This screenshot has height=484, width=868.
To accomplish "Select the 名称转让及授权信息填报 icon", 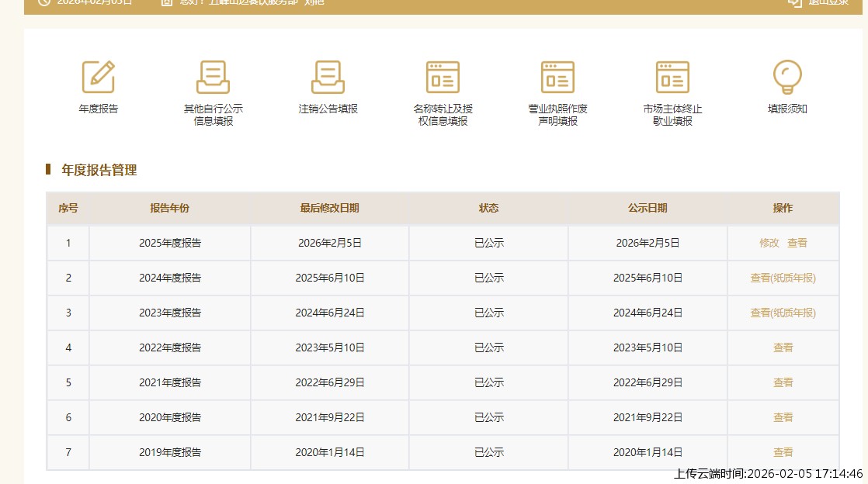I will point(443,78).
